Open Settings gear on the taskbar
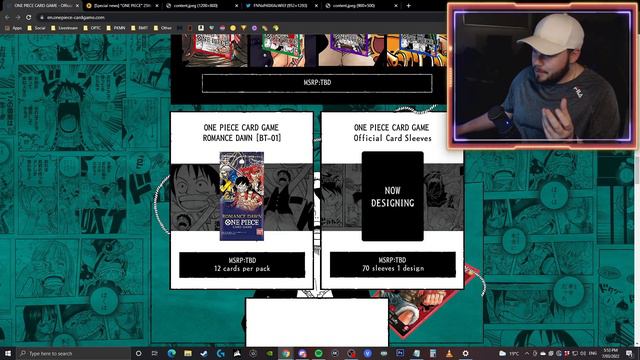The image size is (640, 360). click(x=465, y=353)
